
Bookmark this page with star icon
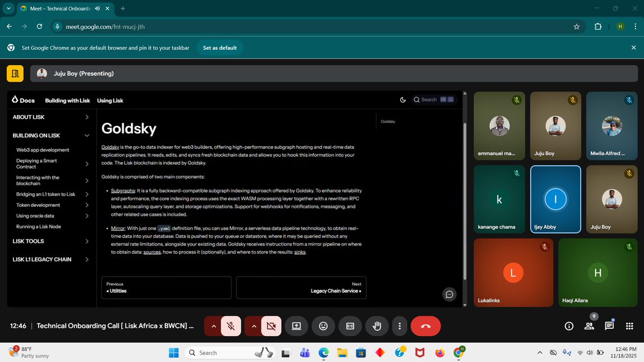tap(577, 27)
